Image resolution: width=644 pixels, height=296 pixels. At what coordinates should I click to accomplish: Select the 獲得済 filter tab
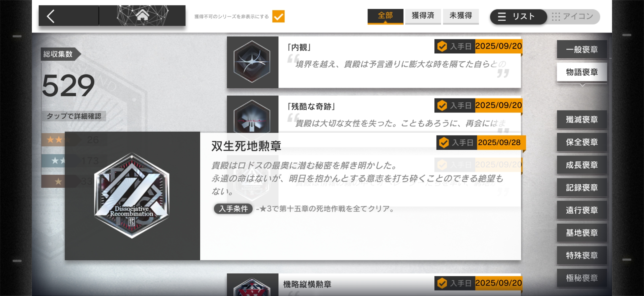pos(423,16)
